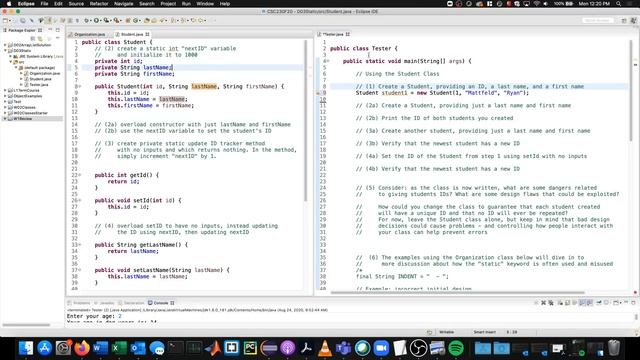This screenshot has width=640, height=360.
Task: Open Microsoft Teams from the Dock
Action: click(x=344, y=348)
